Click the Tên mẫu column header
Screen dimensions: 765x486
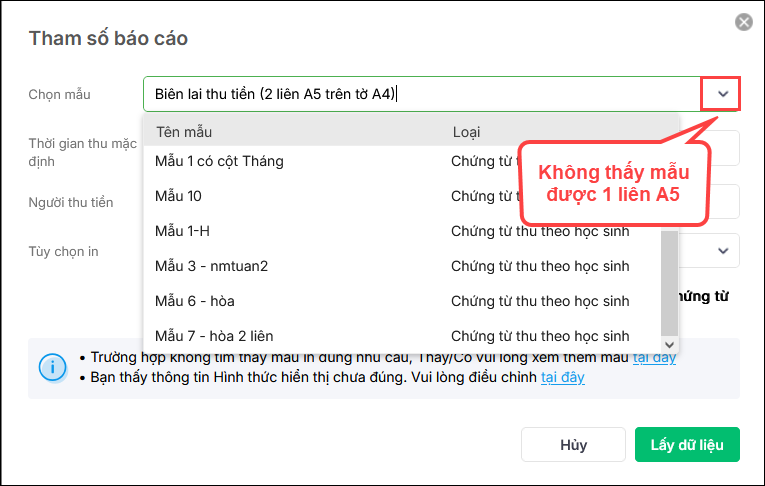[185, 132]
